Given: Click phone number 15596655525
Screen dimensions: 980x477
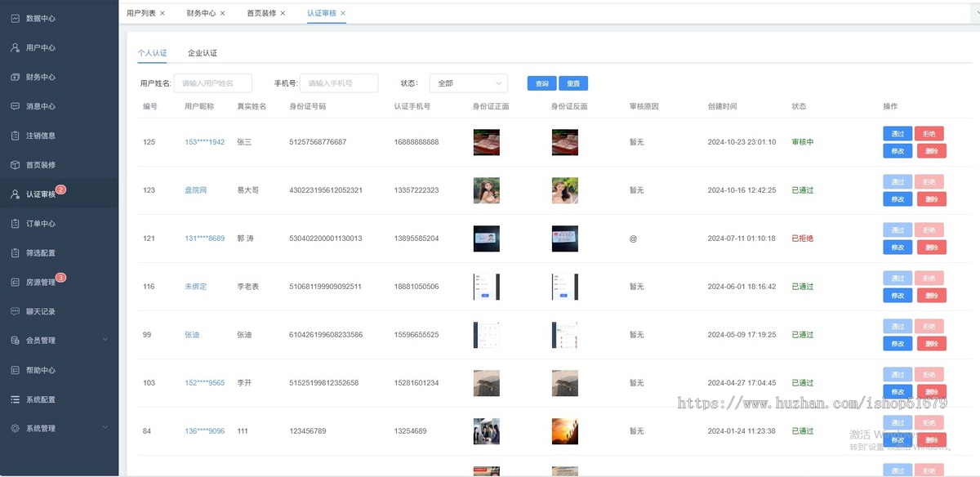Looking at the screenshot, I should (x=416, y=335).
